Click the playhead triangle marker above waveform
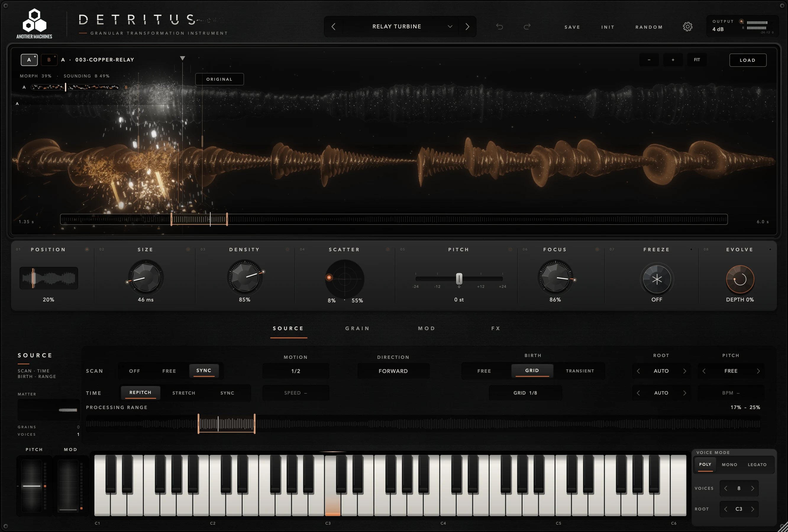 click(183, 58)
